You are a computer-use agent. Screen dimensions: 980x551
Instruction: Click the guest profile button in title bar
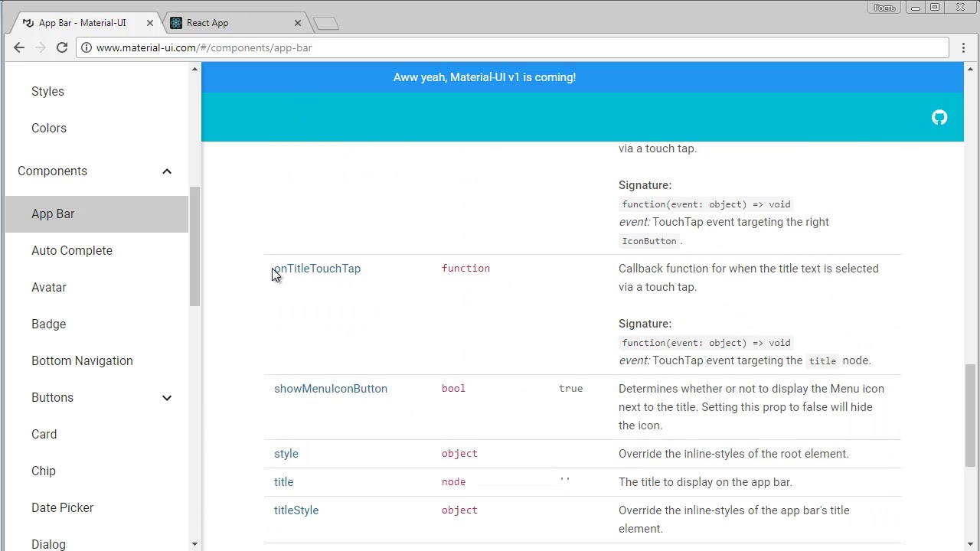click(x=884, y=8)
